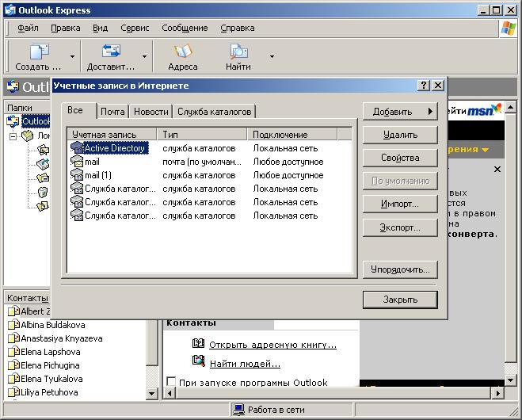Sort by Тип column header
The height and width of the screenshot is (420, 522).
202,135
